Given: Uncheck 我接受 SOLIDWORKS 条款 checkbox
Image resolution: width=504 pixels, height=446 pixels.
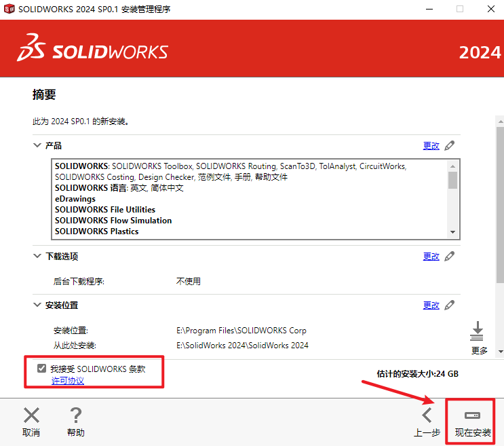Looking at the screenshot, I should click(41, 368).
